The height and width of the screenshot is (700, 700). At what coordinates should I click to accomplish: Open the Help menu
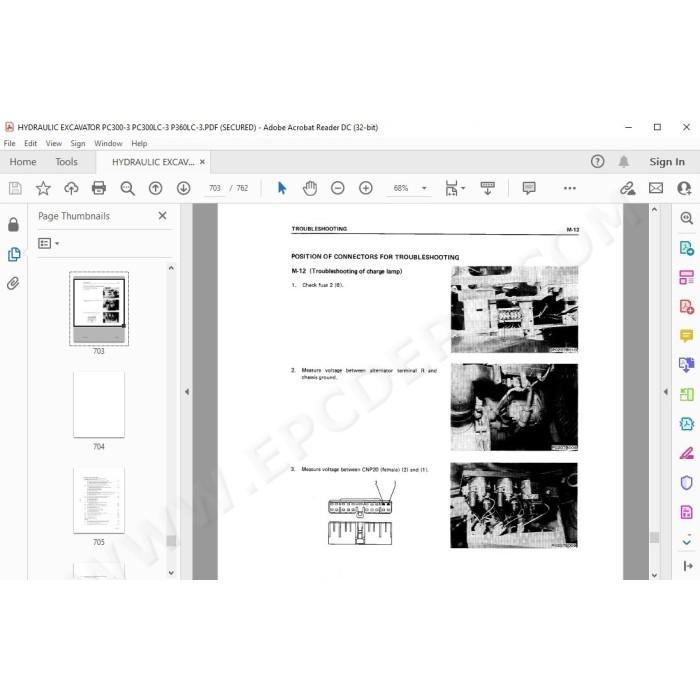coord(139,143)
